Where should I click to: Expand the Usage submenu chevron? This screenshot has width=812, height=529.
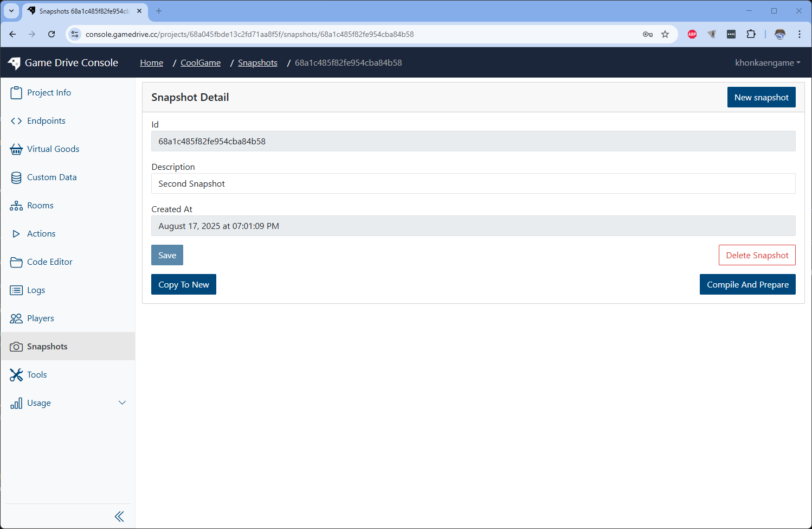point(122,403)
